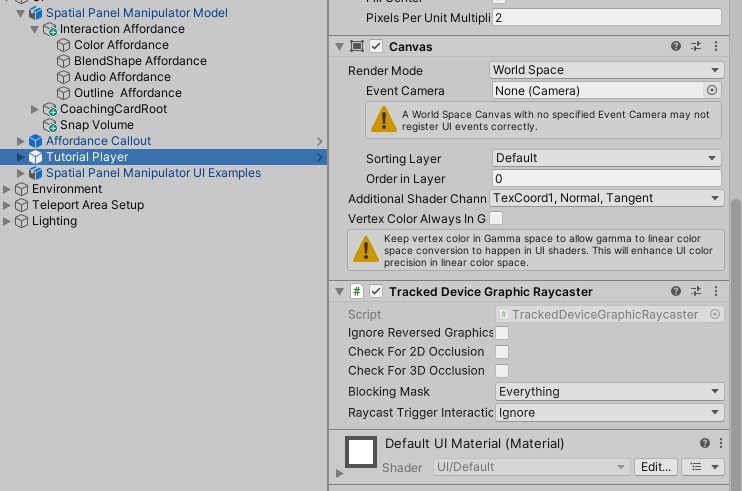Open TrackedDeviceGraphicRaycaster script object picker

[x=715, y=314]
